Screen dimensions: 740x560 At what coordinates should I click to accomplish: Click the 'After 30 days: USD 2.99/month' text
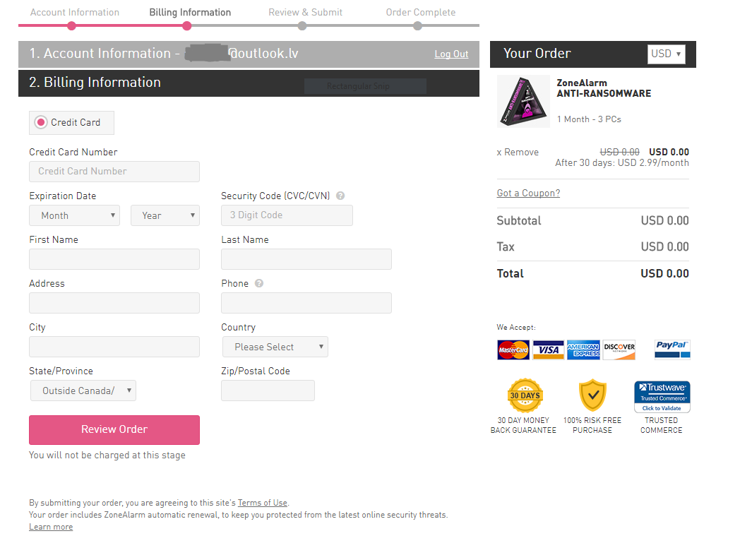pyautogui.click(x=622, y=163)
